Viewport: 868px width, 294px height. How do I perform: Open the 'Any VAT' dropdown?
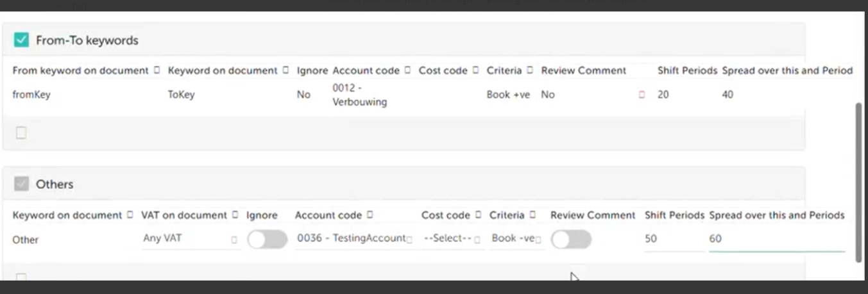191,238
